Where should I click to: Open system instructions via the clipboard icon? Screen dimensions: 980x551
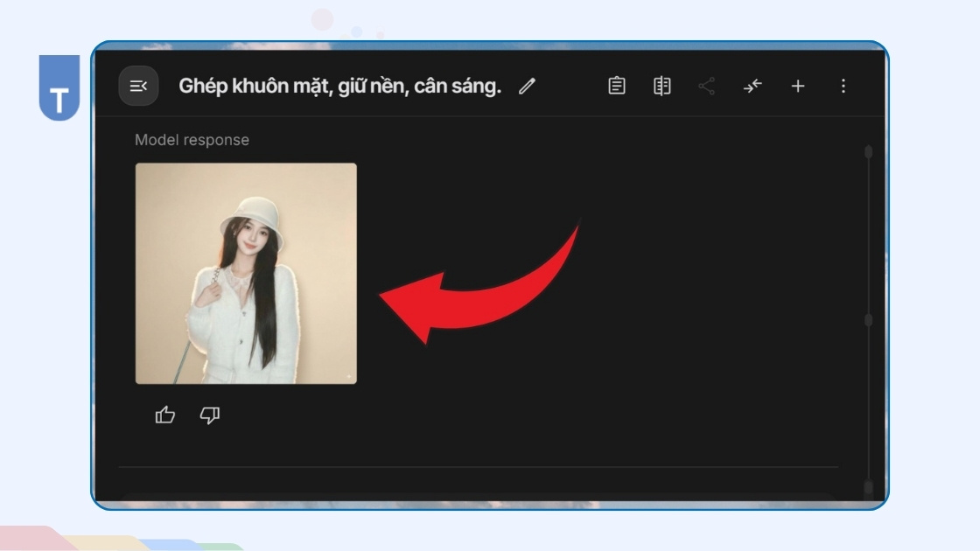point(616,86)
